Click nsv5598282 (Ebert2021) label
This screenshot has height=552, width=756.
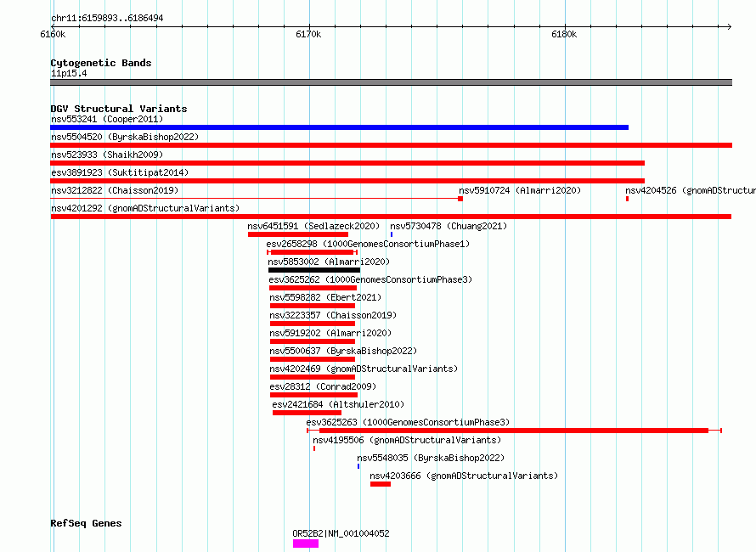point(325,297)
